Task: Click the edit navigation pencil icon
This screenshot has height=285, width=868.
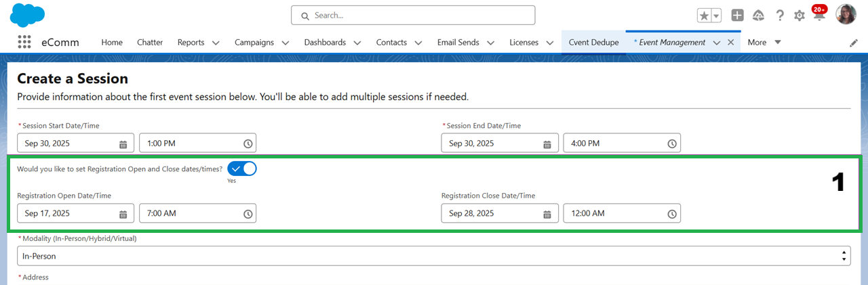Action: 854,43
